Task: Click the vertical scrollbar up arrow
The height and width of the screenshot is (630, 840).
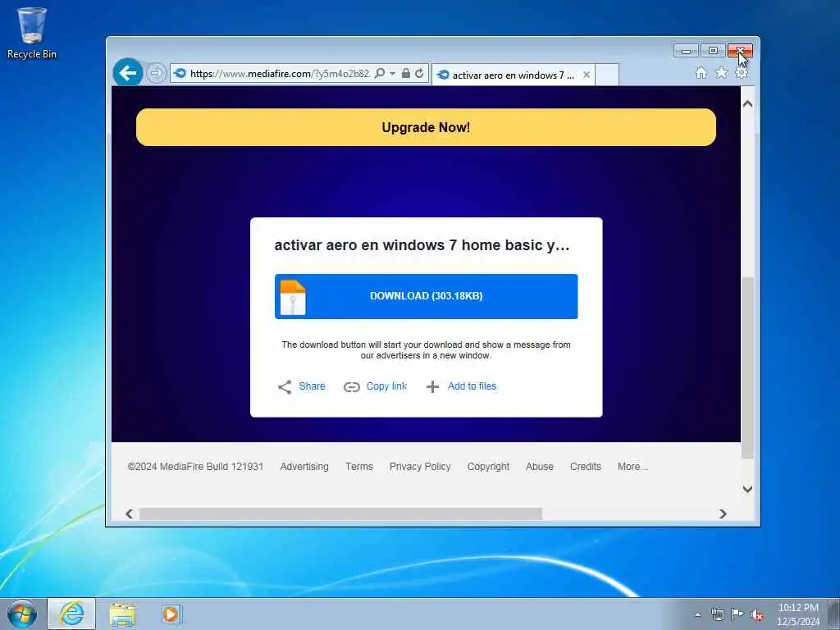Action: (x=748, y=104)
